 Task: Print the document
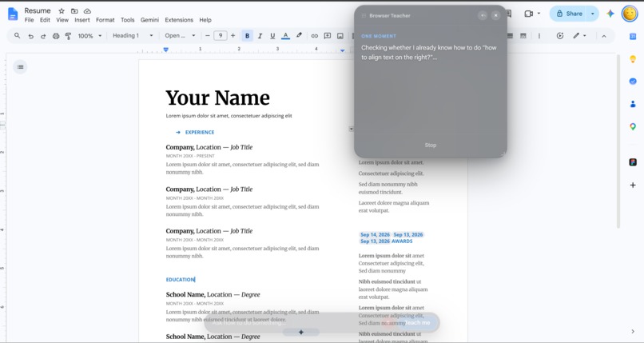(56, 36)
